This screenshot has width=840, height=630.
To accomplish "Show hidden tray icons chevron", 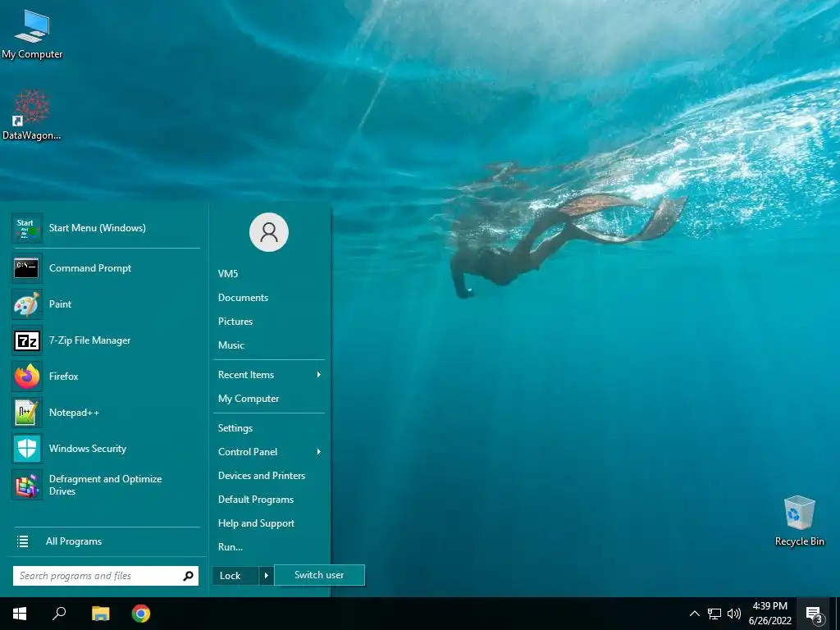I will coord(694,614).
